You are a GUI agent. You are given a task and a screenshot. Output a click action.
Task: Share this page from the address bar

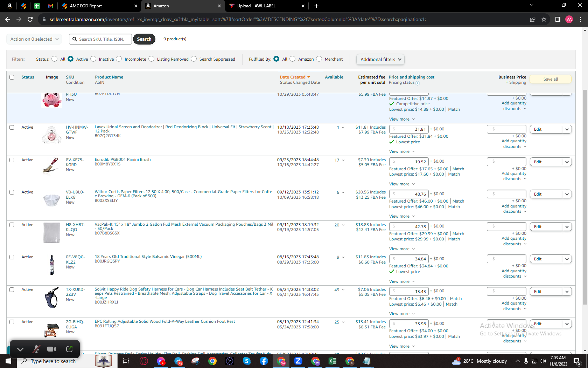[533, 19]
